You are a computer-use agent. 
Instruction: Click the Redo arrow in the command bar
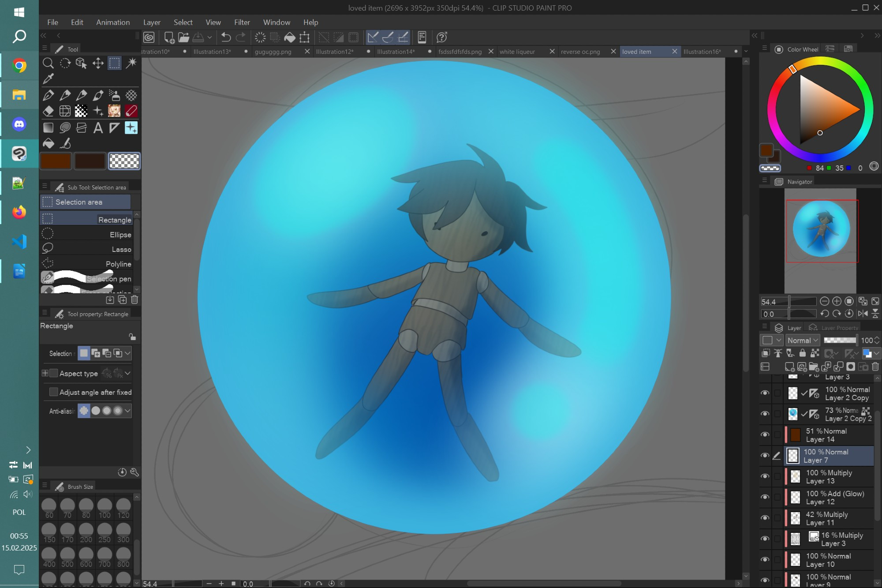[x=241, y=37]
